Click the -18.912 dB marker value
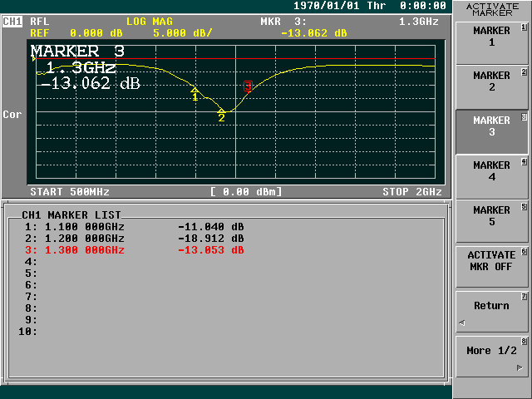Screen dimensions: 532x399 tap(210, 239)
